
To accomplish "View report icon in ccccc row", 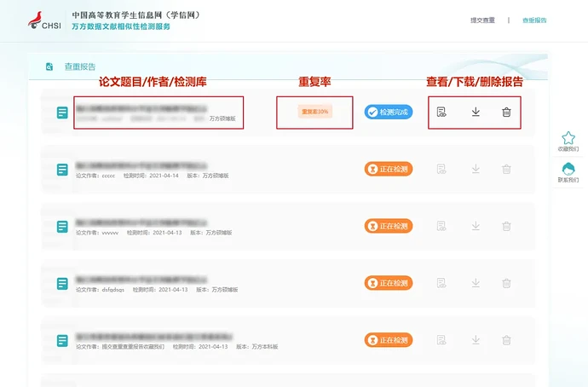I will tap(441, 169).
